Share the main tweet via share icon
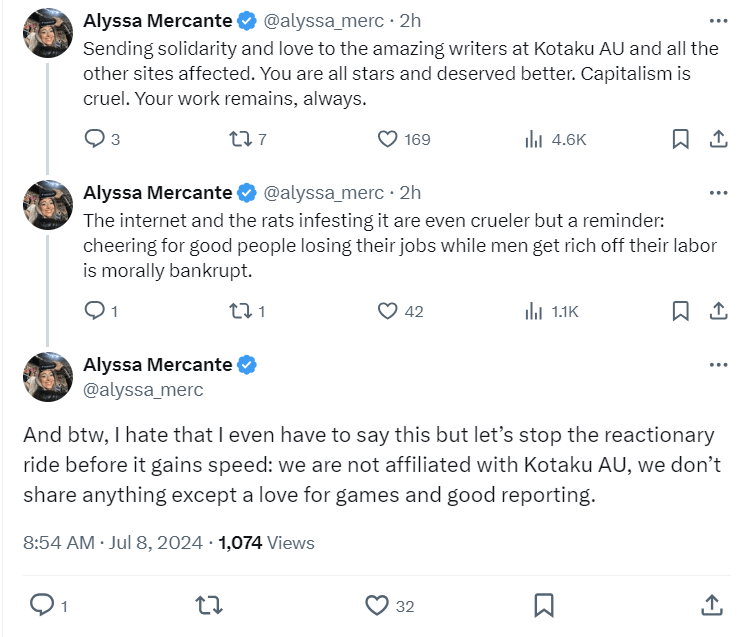The height and width of the screenshot is (637, 749). tap(711, 604)
